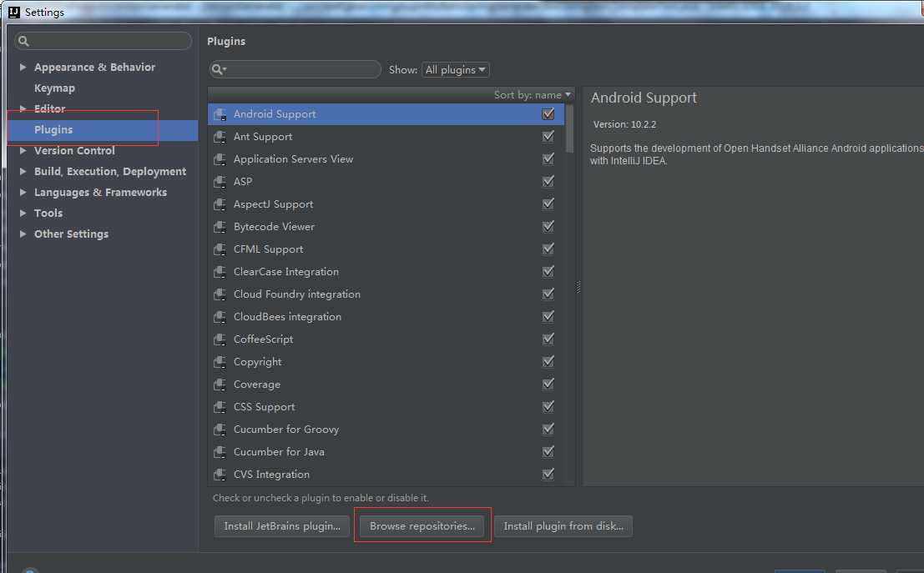Click the CoffeeScript plugin icon
The height and width of the screenshot is (573, 924).
click(220, 339)
